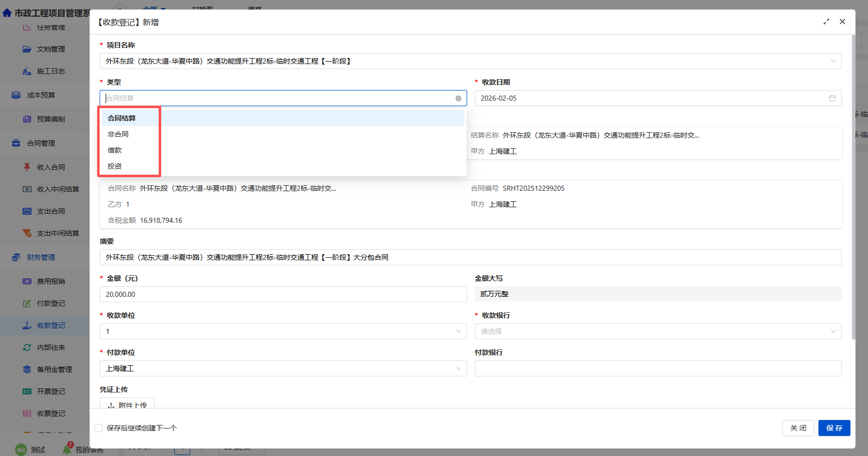Choose 借款 option in the dropdown list
Screen dimensions: 868x456
(115, 150)
